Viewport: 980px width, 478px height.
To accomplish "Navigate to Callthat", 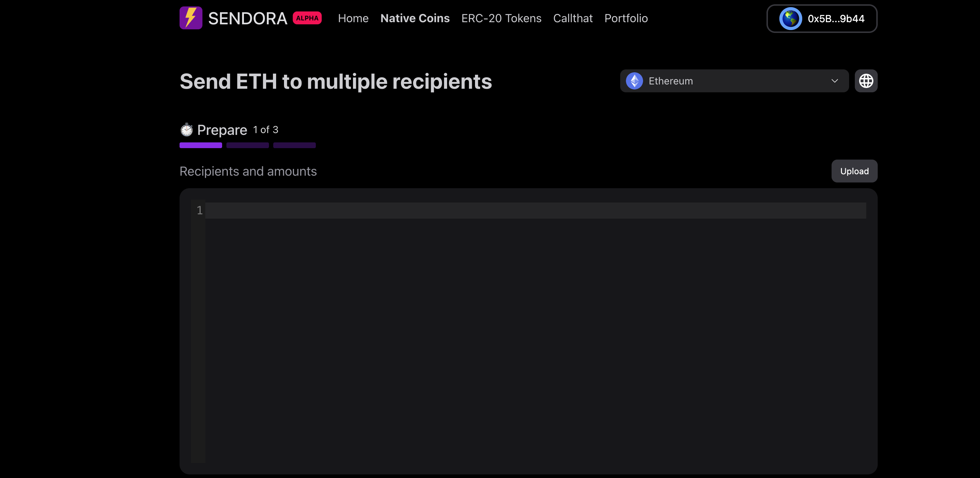I will (573, 18).
